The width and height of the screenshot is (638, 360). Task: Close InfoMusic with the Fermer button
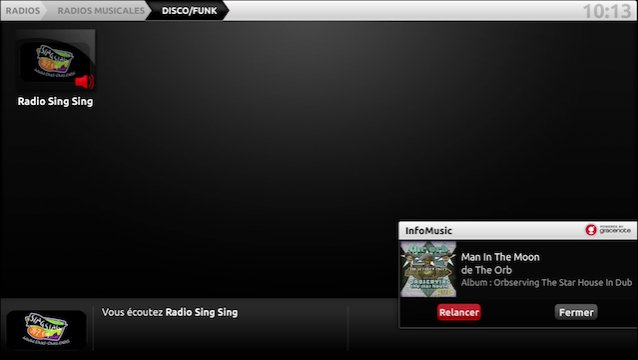(x=576, y=312)
